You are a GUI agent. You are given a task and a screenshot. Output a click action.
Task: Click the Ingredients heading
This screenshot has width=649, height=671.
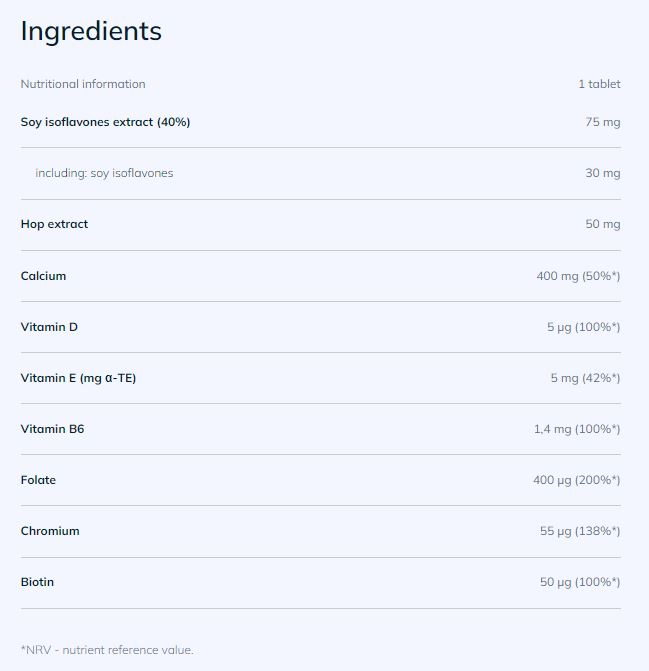pyautogui.click(x=91, y=31)
